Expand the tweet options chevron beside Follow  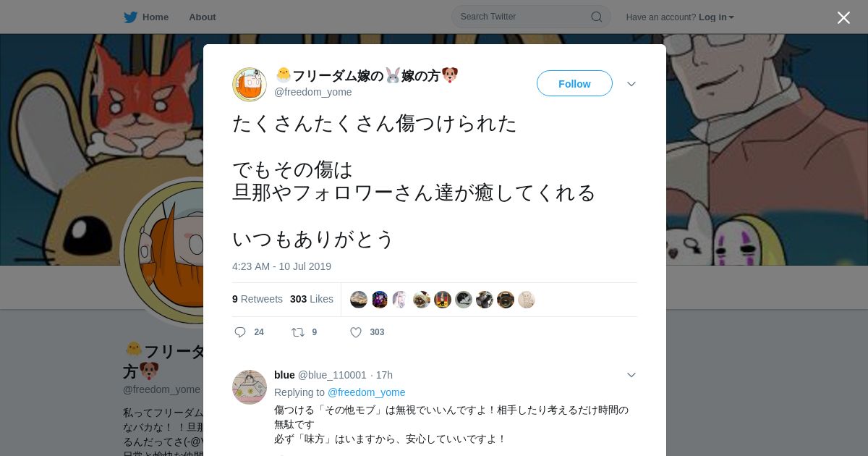631,84
